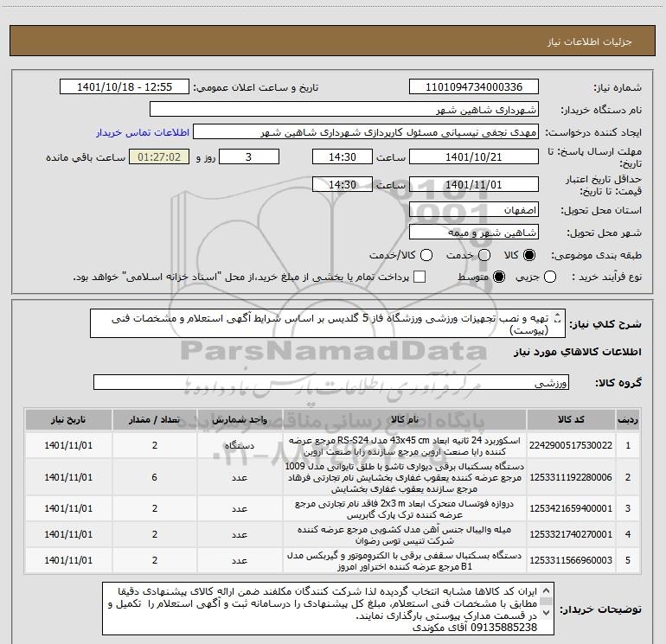Click price validity date 1401/11/01 field

pos(474,185)
